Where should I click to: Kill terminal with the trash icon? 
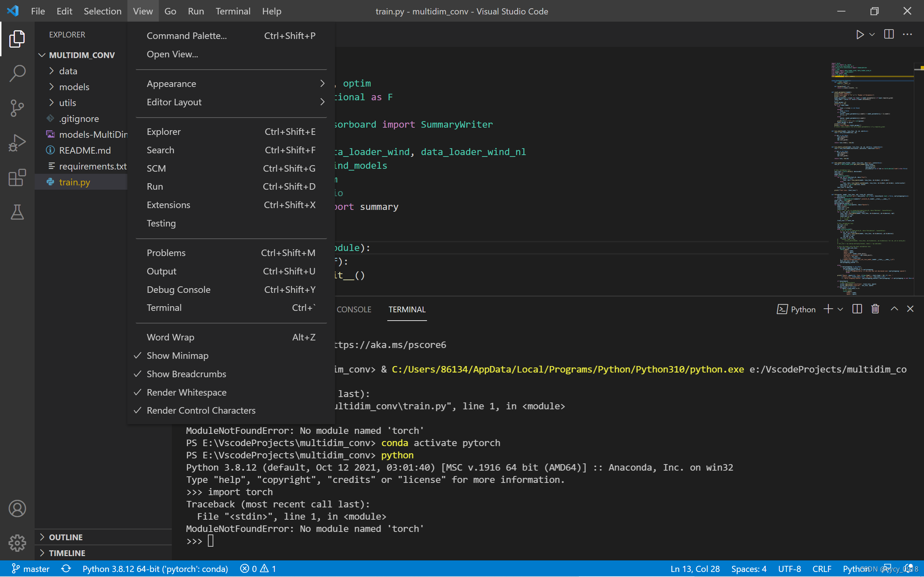pyautogui.click(x=875, y=309)
